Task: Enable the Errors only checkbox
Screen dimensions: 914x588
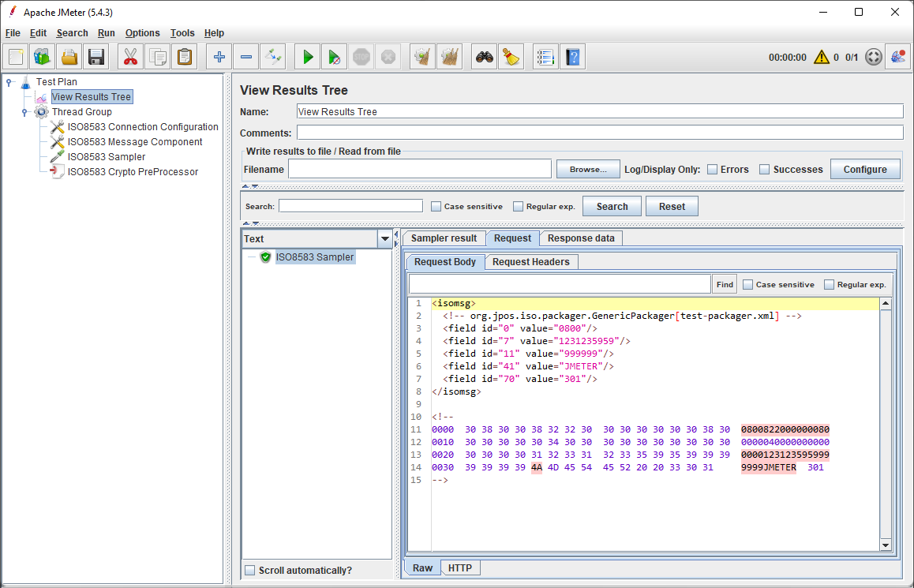Action: (x=712, y=170)
